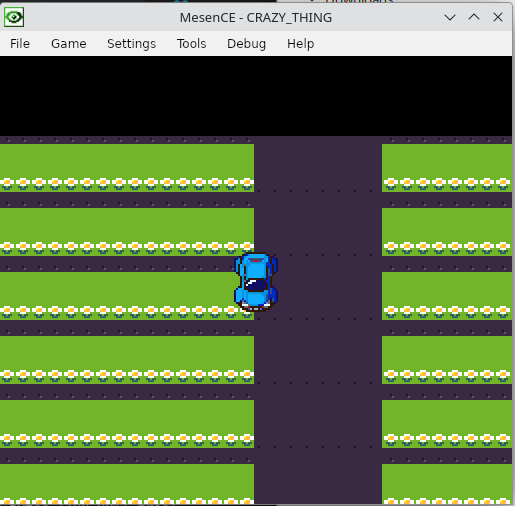The height and width of the screenshot is (506, 515).
Task: Open the File menu
Action: 20,44
